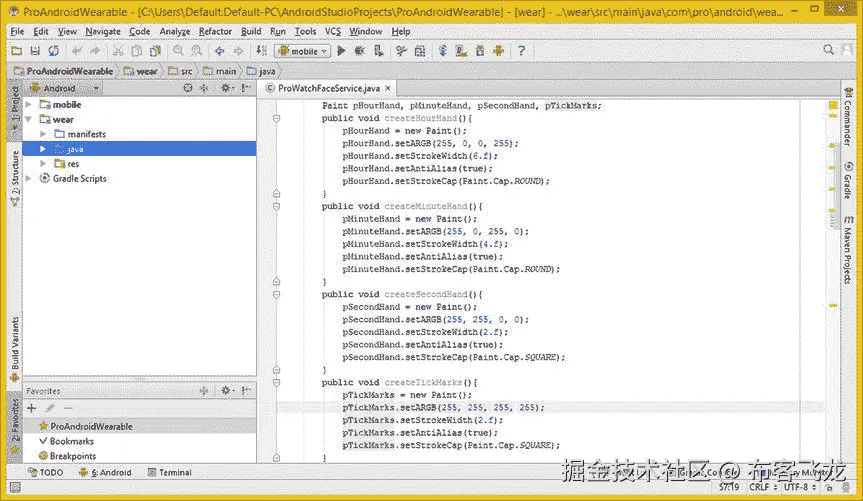Click the Undo toolbar arrow
863x501 pixels.
point(77,51)
